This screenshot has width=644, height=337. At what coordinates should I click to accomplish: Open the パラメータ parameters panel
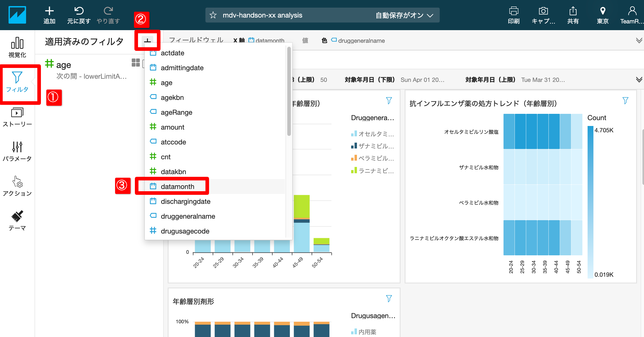(17, 151)
